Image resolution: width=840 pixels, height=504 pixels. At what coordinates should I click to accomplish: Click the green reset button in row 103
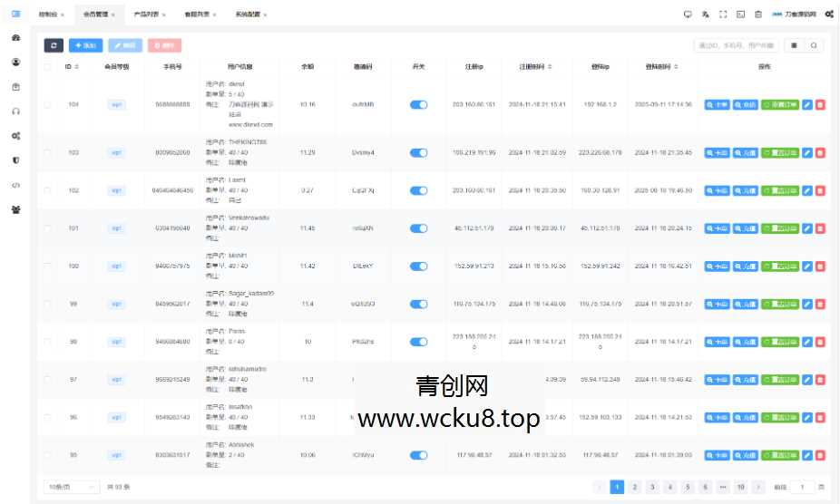(x=780, y=152)
